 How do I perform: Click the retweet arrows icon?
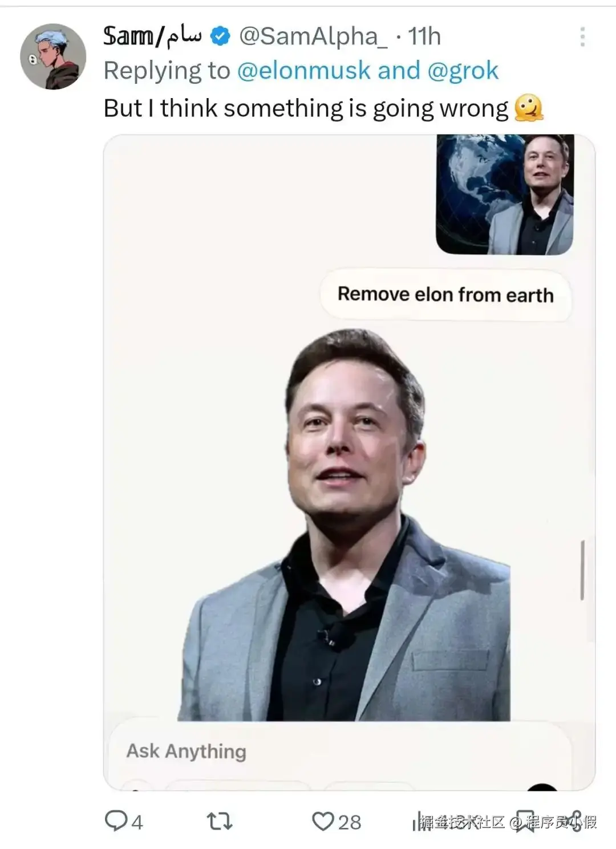tap(219, 821)
